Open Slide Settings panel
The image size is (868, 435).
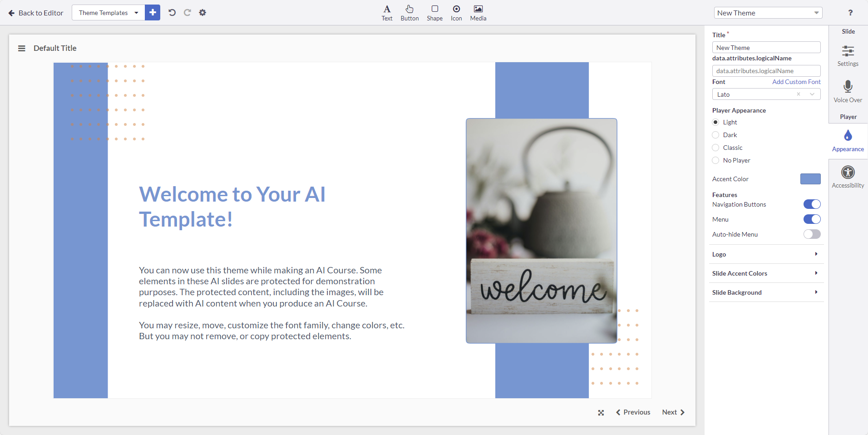click(x=848, y=54)
